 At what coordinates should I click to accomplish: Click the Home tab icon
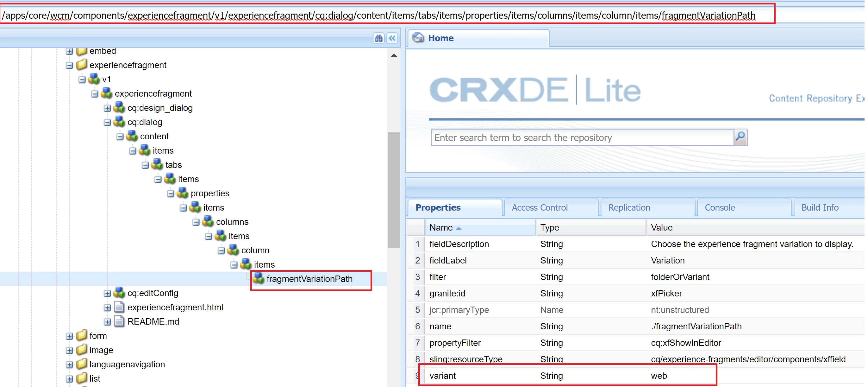418,38
